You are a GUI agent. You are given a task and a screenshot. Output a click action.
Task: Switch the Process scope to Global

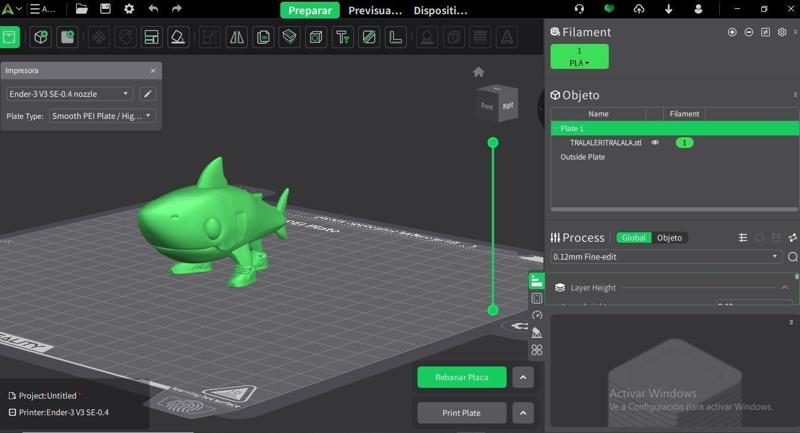point(633,238)
